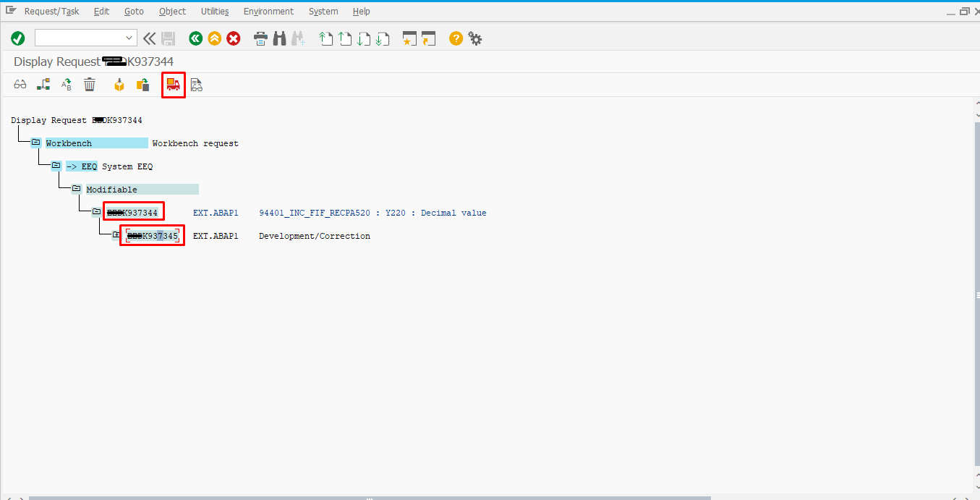Click the document-with-glasses log icon

(x=196, y=85)
